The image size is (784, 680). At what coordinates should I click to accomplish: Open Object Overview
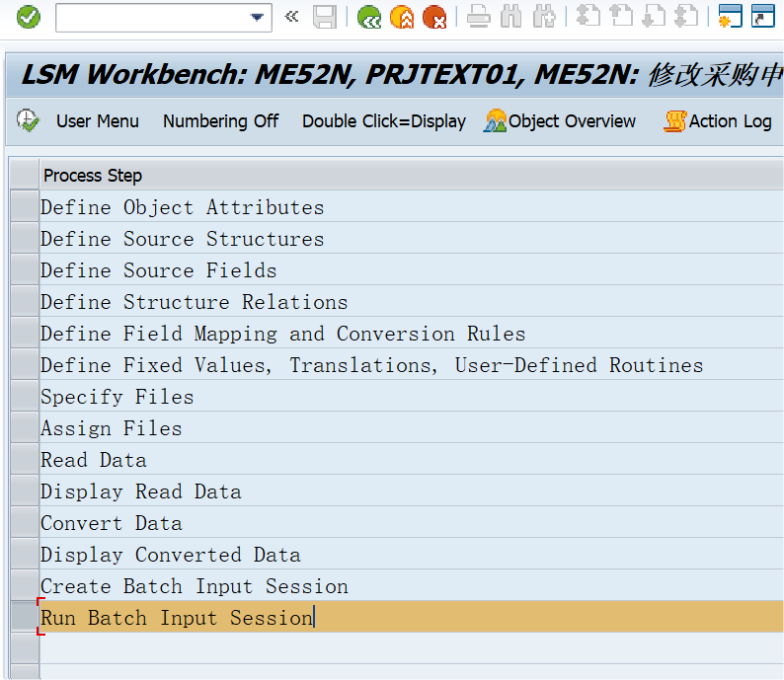click(560, 121)
